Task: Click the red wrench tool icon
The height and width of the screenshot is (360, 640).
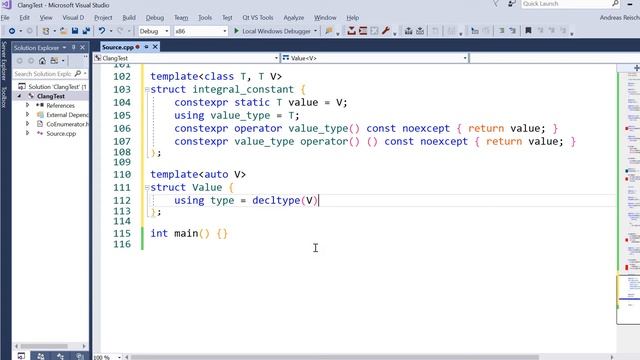Action: pyautogui.click(x=386, y=31)
